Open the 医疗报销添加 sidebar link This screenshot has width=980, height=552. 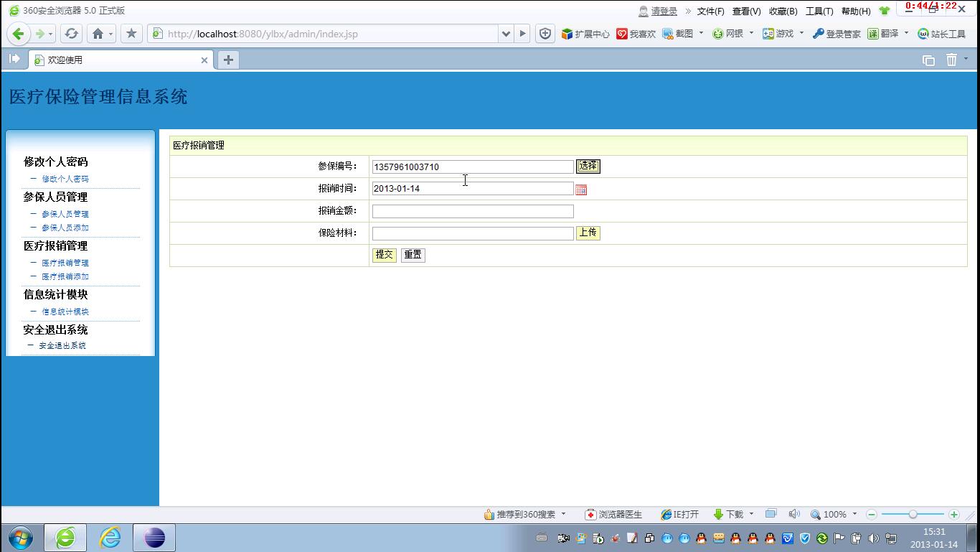pos(65,276)
